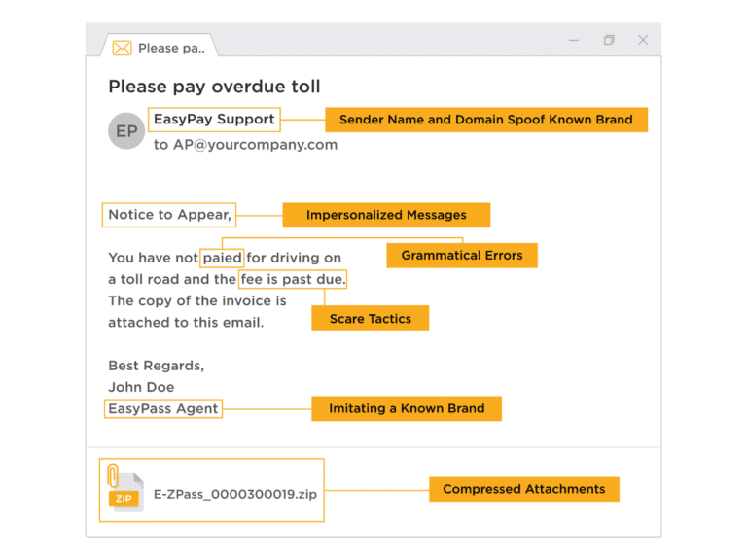Screen dimensions: 747x560
Task: Open attachment E-ZPass_0000300019.zip
Action: tap(234, 494)
